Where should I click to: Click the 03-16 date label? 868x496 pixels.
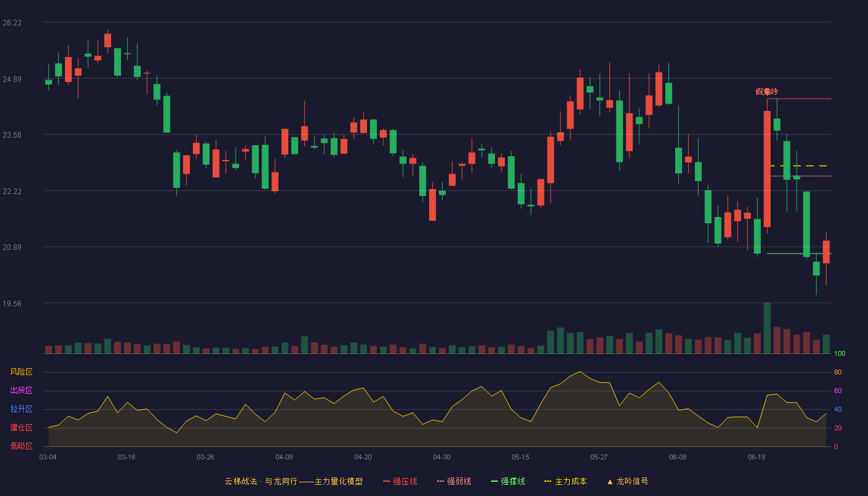click(126, 457)
